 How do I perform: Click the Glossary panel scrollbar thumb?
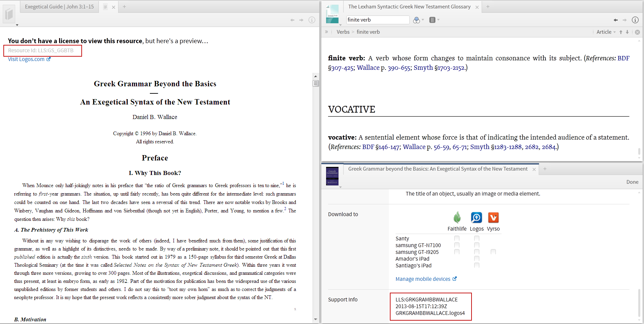(639, 152)
